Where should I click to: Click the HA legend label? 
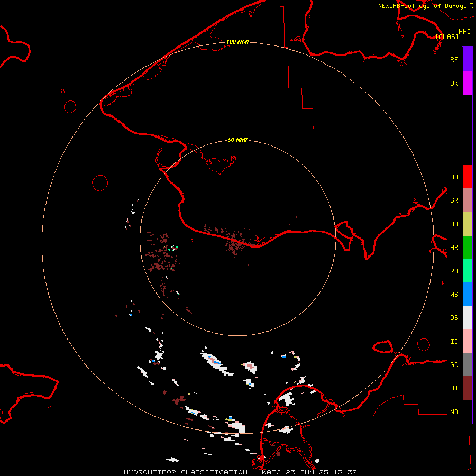coord(454,177)
